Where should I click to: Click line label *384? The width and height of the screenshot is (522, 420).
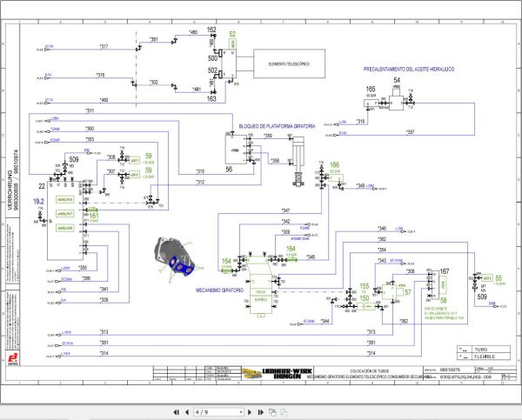[382, 250]
